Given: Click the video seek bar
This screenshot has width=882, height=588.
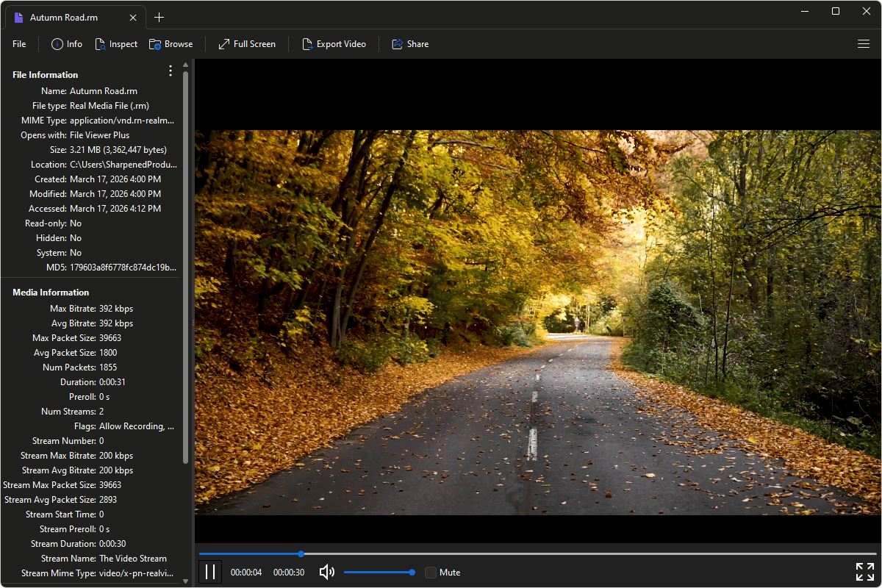Looking at the screenshot, I should coord(514,553).
